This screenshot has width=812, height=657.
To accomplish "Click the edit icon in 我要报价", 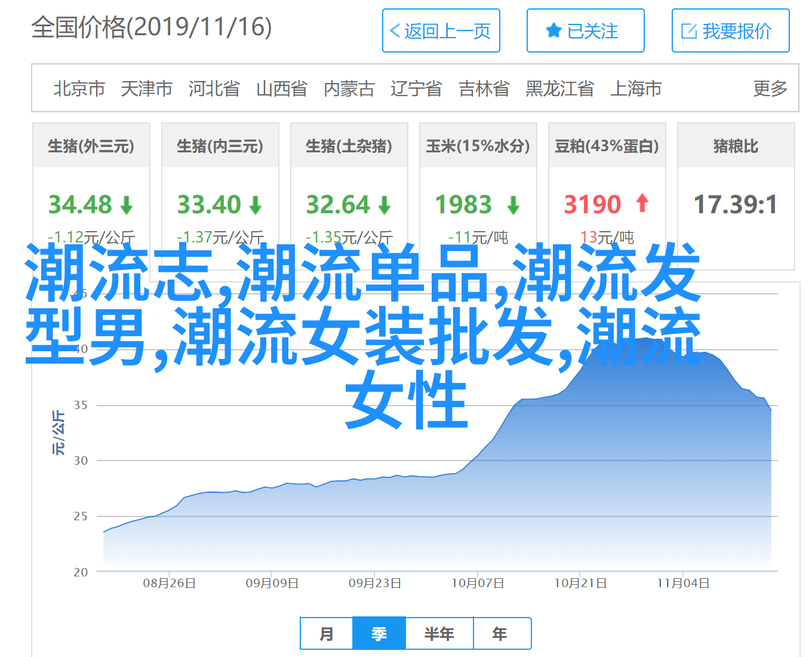I will [689, 31].
